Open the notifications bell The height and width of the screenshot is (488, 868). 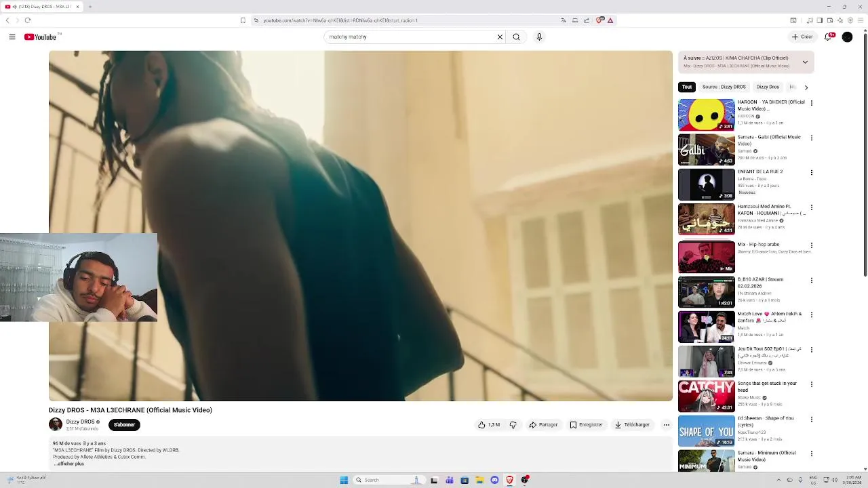click(828, 37)
